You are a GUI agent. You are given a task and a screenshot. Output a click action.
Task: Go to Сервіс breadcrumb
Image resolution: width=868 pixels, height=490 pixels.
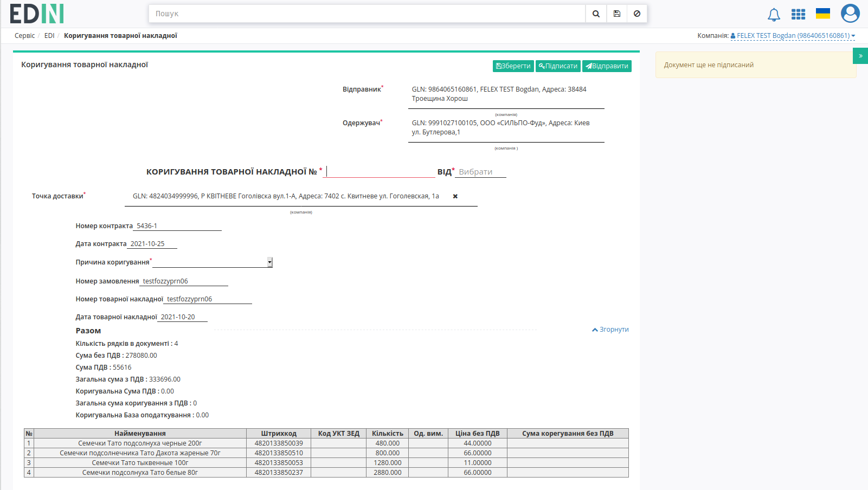pyautogui.click(x=24, y=36)
